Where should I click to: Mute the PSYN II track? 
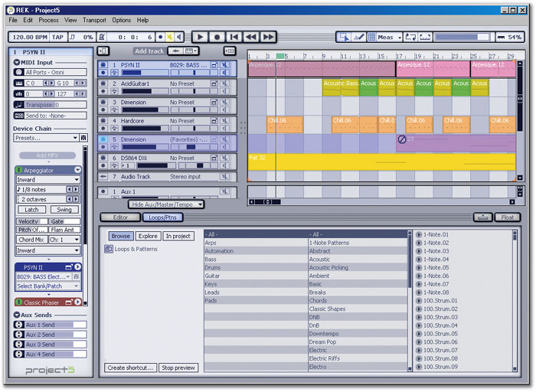(224, 64)
